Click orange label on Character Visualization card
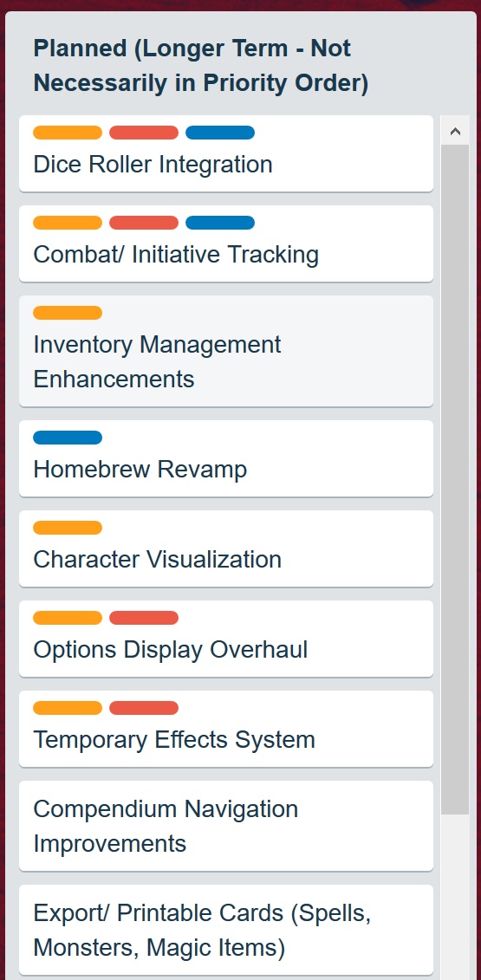This screenshot has height=980, width=481. pos(68,528)
